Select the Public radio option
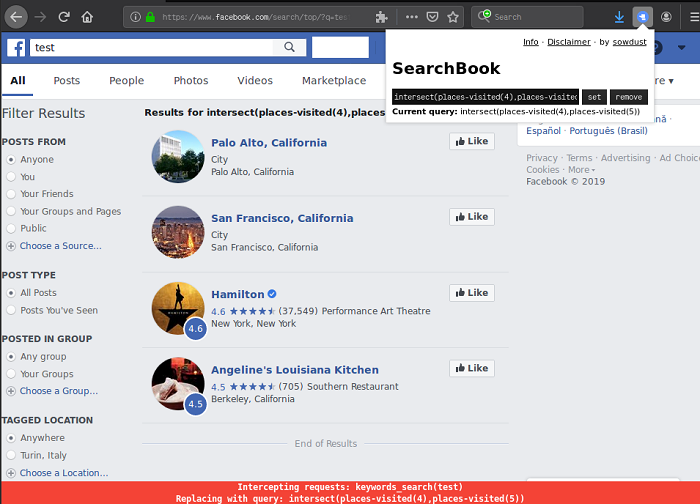 11,228
